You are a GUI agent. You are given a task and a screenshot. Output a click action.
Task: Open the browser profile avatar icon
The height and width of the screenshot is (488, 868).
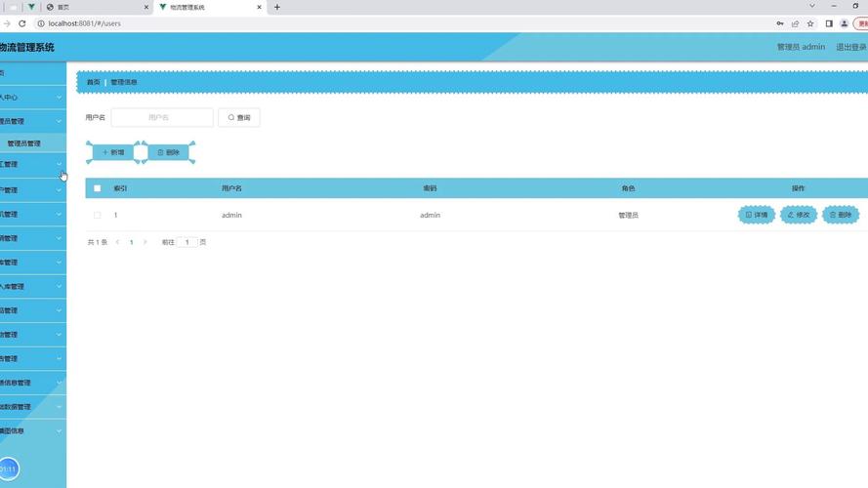tap(845, 23)
